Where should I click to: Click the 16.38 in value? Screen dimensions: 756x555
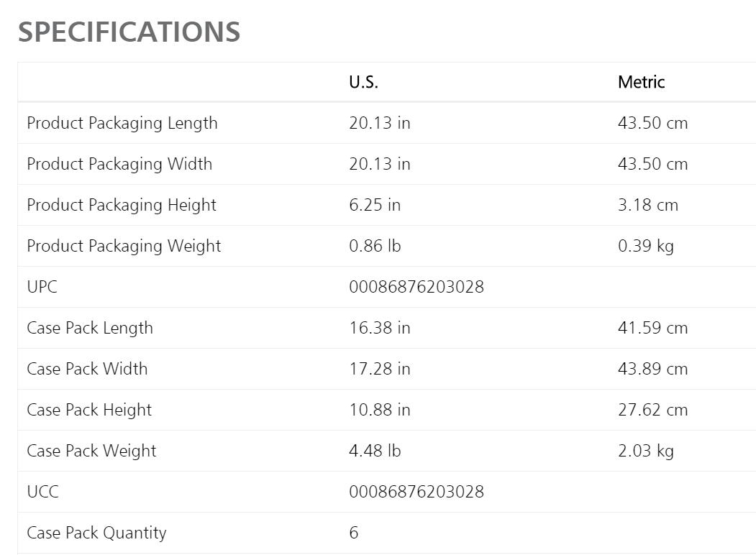(380, 328)
